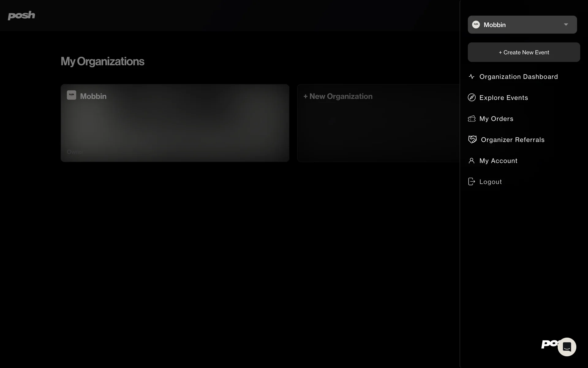Click the Logout door icon
This screenshot has width=588, height=368.
472,182
